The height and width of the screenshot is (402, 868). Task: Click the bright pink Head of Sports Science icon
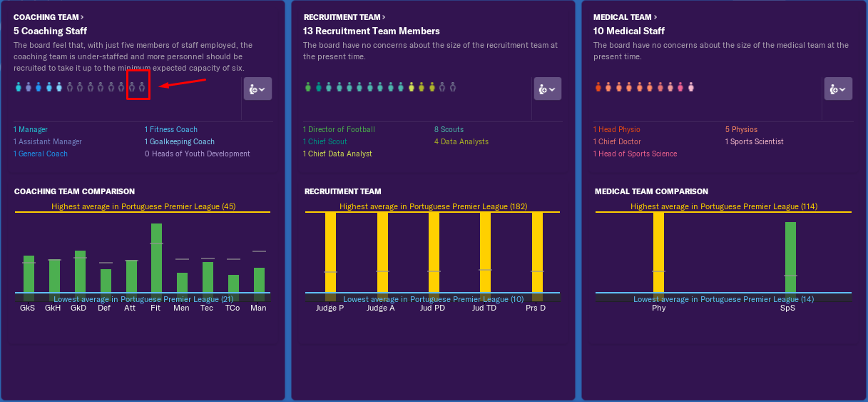coord(680,88)
